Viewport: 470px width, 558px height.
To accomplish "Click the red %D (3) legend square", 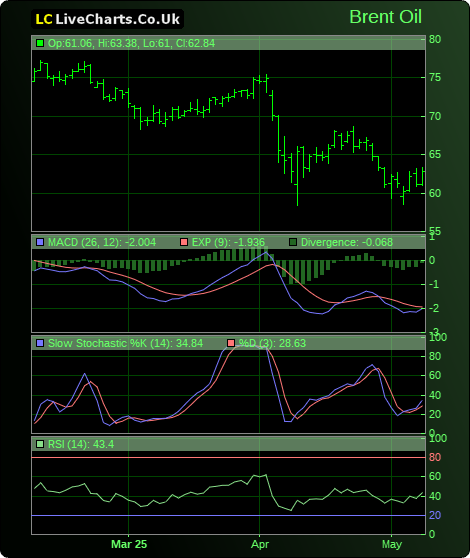I will [x=231, y=343].
